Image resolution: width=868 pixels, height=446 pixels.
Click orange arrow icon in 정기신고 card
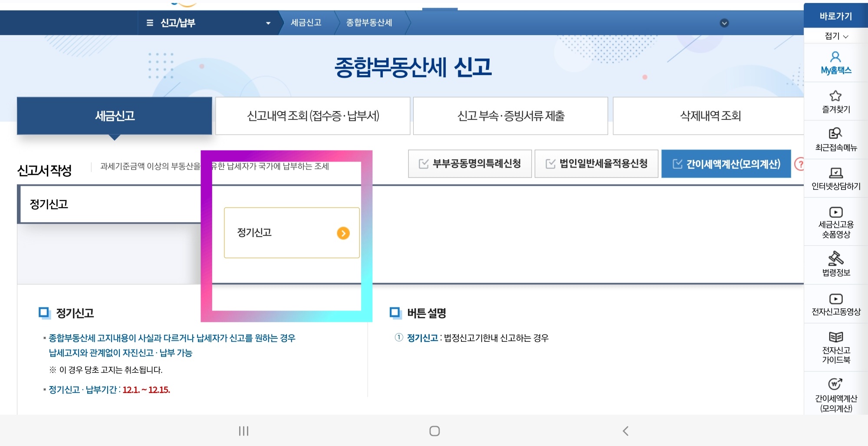[343, 233]
